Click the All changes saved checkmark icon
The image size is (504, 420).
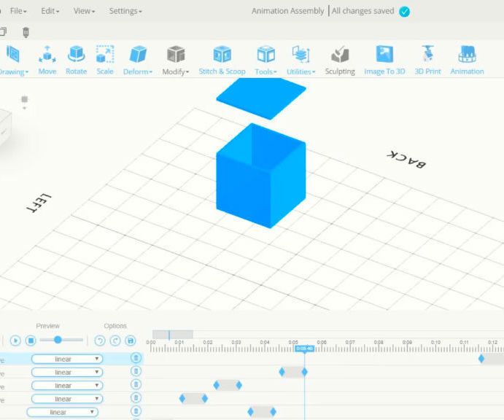tap(404, 12)
